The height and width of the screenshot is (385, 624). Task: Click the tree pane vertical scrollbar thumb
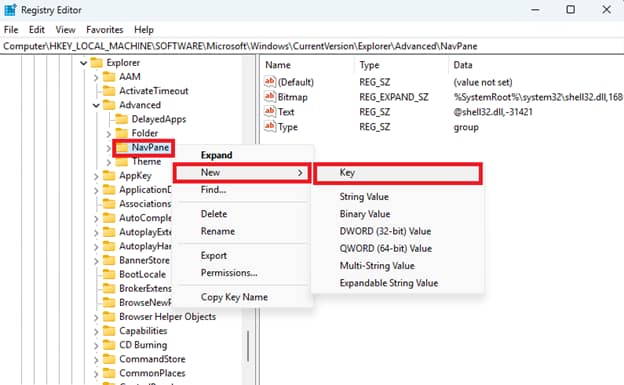(248, 346)
